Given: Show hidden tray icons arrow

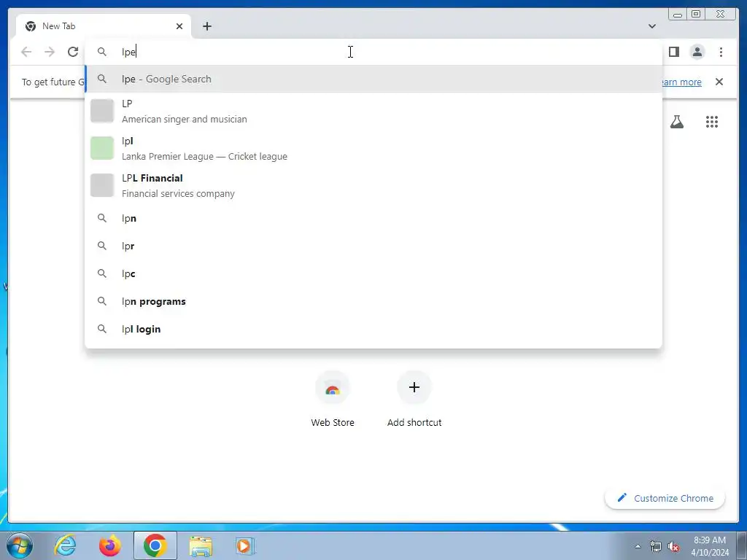Looking at the screenshot, I should click(638, 546).
